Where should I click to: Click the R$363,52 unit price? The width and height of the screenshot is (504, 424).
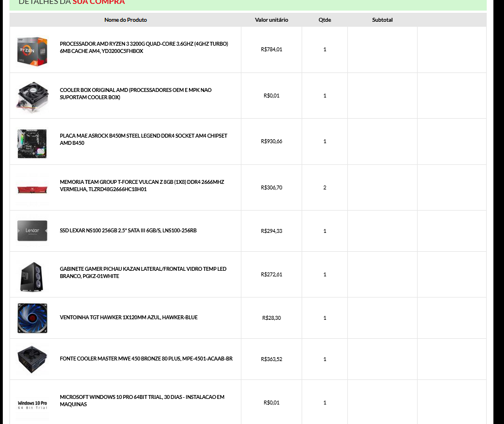[x=272, y=359]
